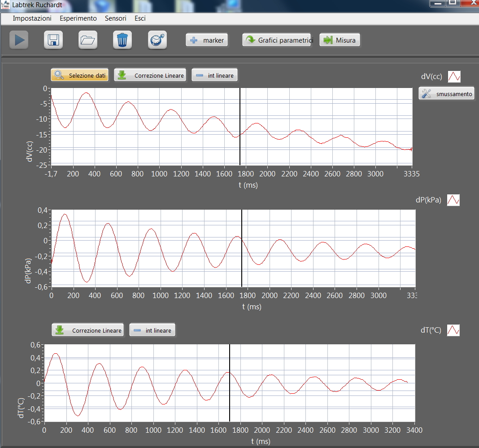
Task: Open Grafici parametrici
Action: coord(277,40)
